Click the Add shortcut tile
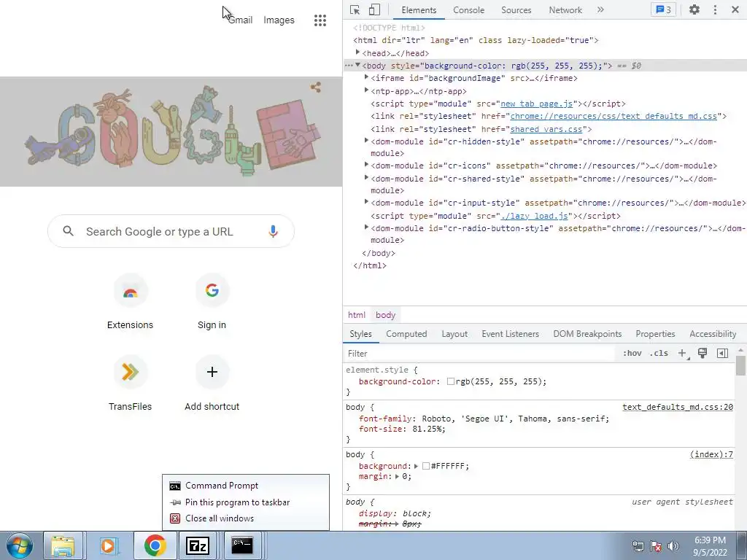Image resolution: width=747 pixels, height=560 pixels. pos(212,384)
